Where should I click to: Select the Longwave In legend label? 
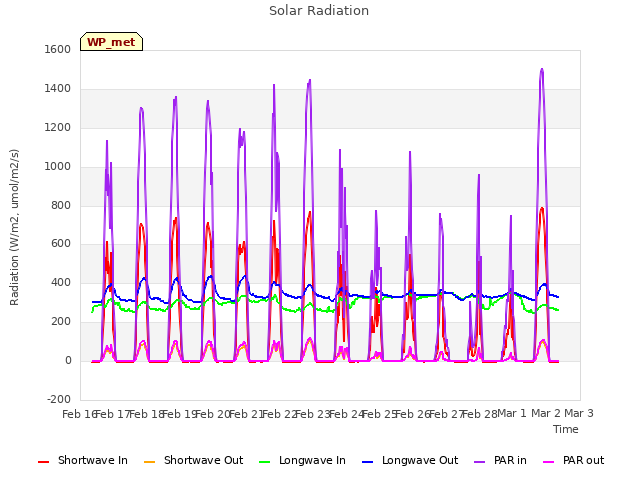tap(312, 460)
